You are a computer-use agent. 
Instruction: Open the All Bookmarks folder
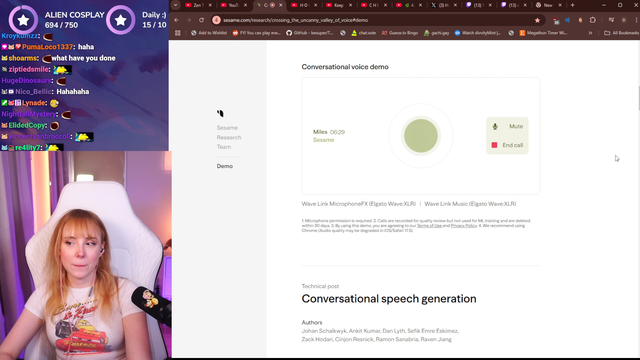click(621, 33)
